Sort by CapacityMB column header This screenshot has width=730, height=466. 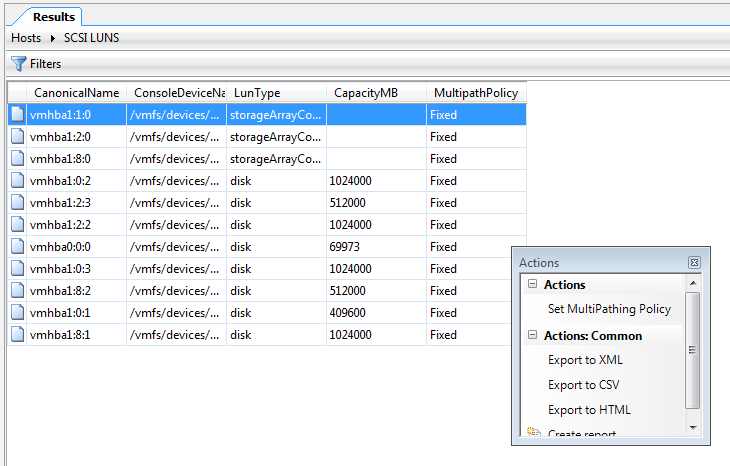click(366, 93)
